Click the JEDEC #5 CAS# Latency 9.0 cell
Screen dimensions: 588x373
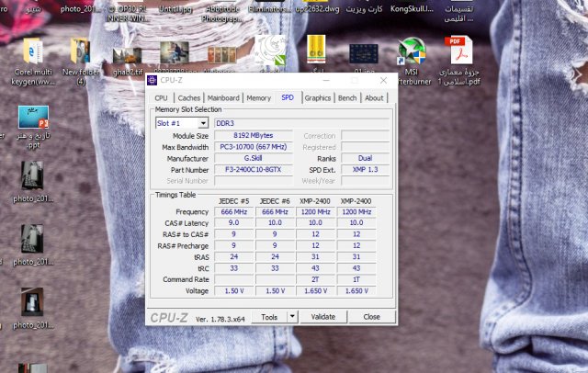pos(233,222)
